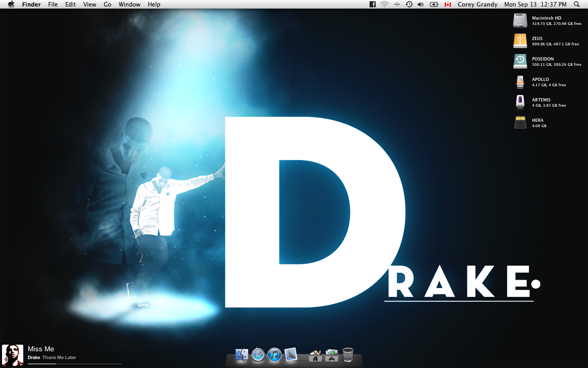Select the HERA memory card icon
Screen dimensions: 588x368
(x=520, y=123)
